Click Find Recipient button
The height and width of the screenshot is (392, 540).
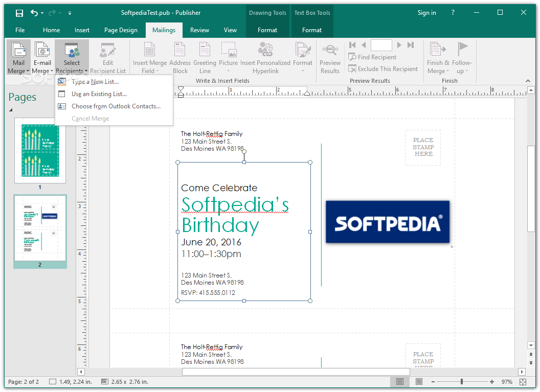tap(372, 57)
